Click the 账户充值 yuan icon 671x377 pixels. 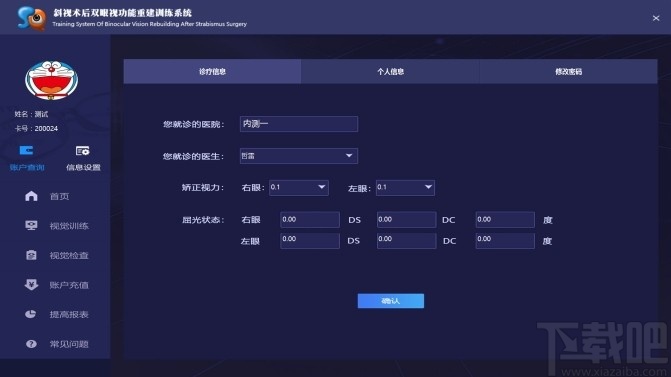click(x=31, y=285)
